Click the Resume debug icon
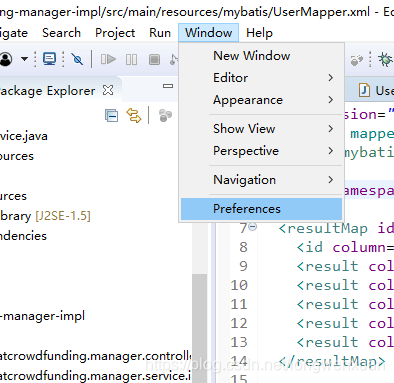Screen dimensions: 394x383 (x=108, y=59)
